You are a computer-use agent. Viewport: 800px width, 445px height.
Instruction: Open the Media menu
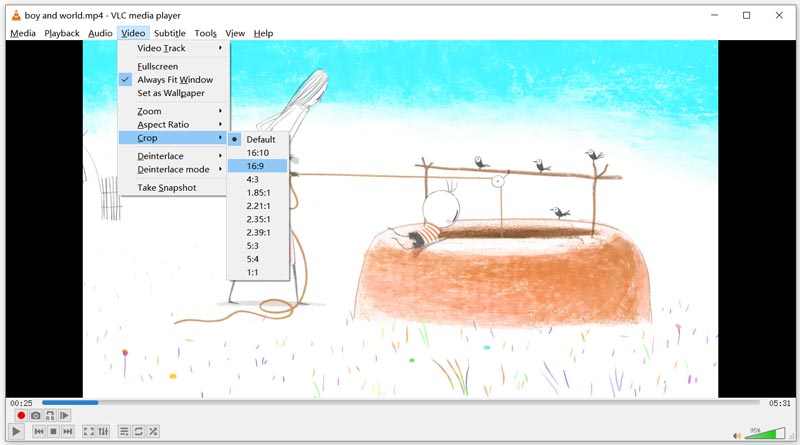(23, 33)
